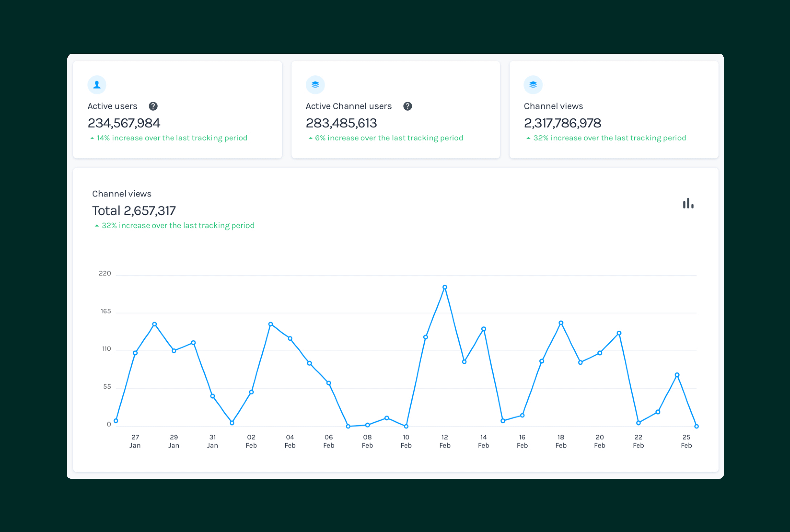Viewport: 790px width, 532px height.
Task: Select the data point at 20 Feb
Action: pos(599,353)
